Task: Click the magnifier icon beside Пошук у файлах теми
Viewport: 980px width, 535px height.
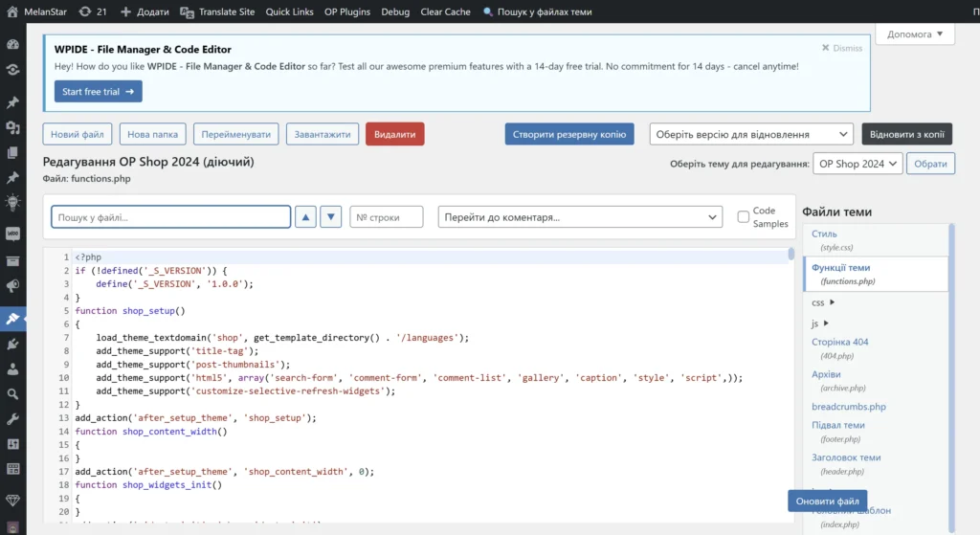Action: click(488, 11)
